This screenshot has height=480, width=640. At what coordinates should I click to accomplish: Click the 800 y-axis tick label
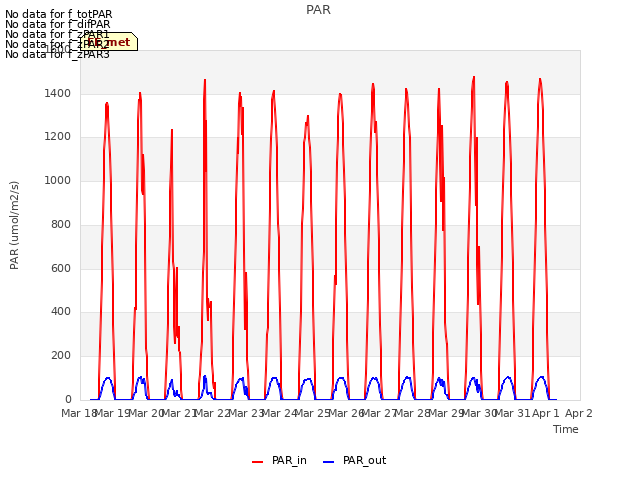[61, 224]
